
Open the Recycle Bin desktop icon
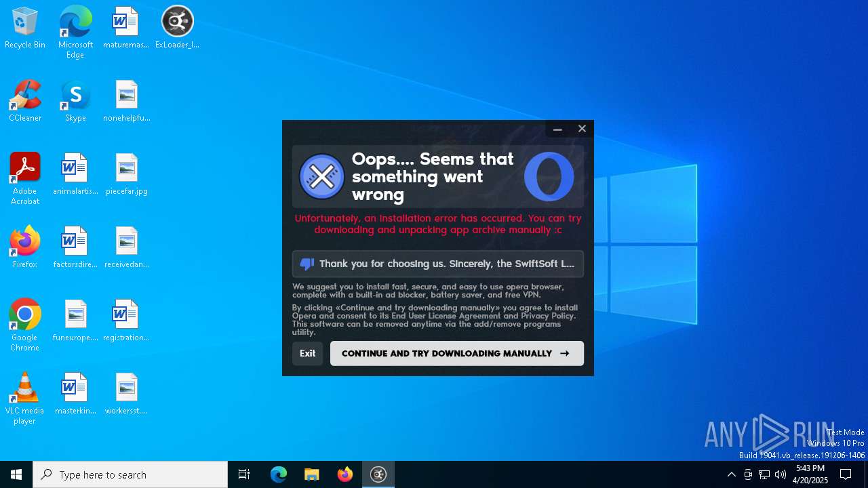pos(25,28)
